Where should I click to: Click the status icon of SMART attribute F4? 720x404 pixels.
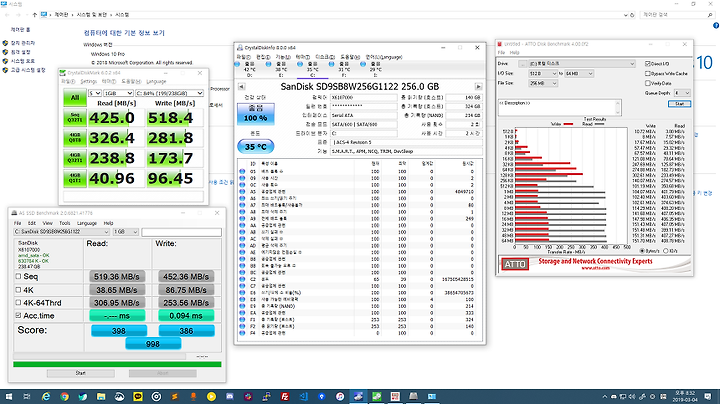click(242, 333)
